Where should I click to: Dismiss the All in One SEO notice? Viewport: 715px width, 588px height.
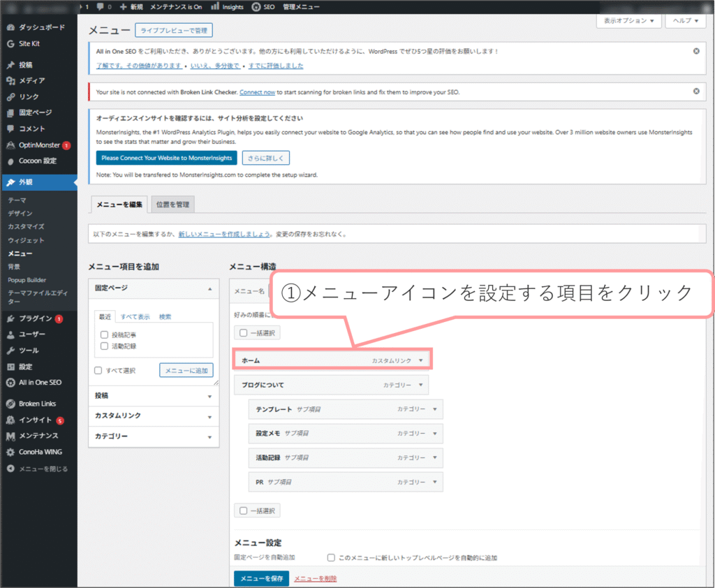coord(696,51)
